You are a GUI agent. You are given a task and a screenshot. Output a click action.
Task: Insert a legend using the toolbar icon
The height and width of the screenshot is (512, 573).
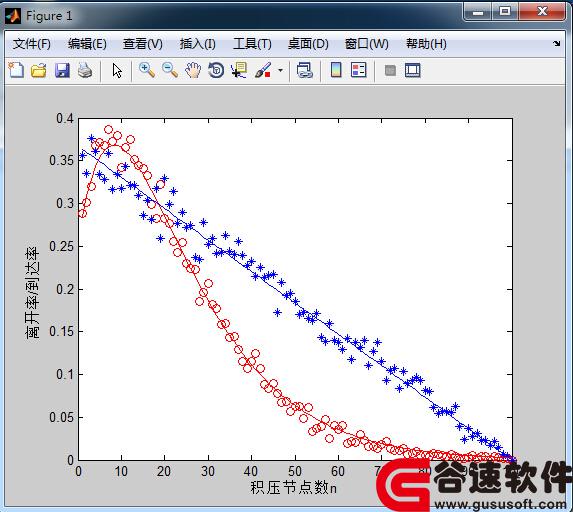click(358, 70)
